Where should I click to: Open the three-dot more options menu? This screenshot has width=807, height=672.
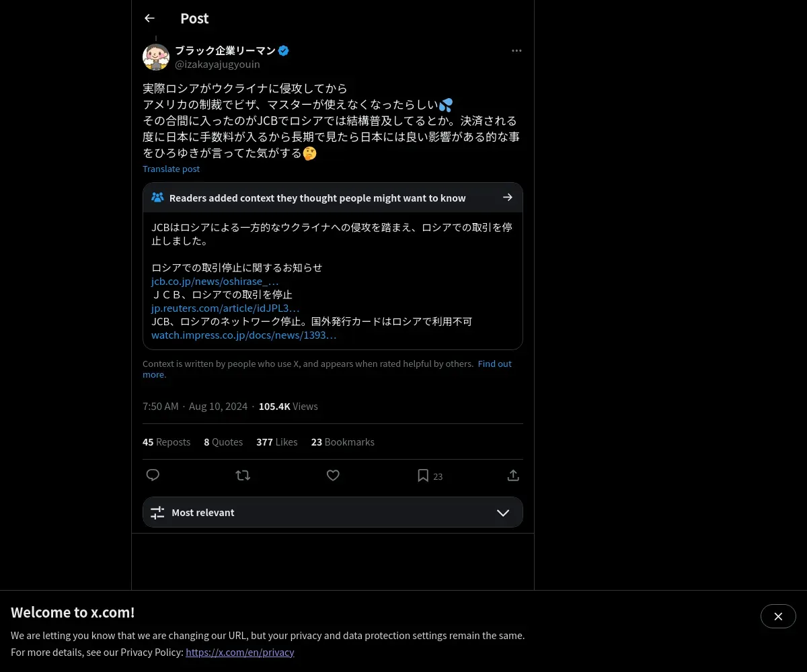point(516,50)
